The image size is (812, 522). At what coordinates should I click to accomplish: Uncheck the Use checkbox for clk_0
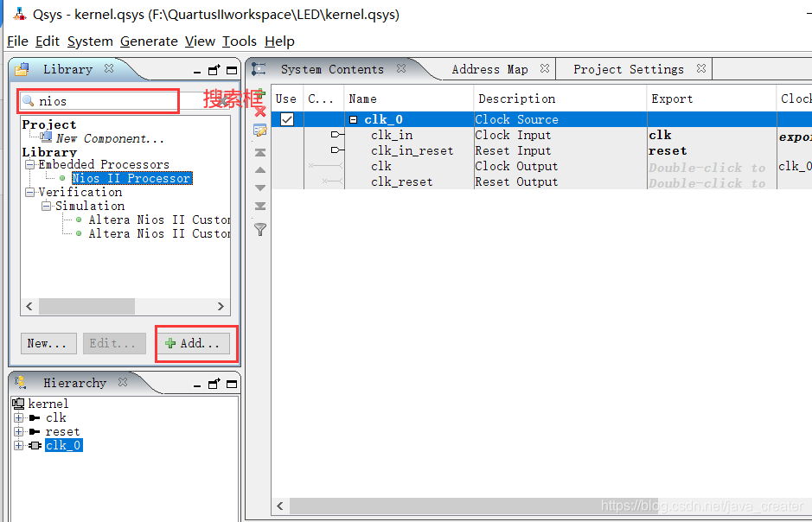pyautogui.click(x=287, y=119)
